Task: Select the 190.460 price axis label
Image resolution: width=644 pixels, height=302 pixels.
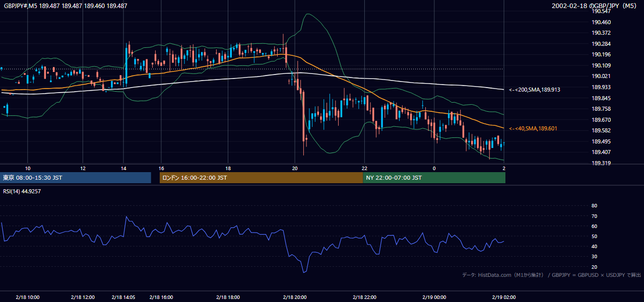Action: (x=601, y=22)
